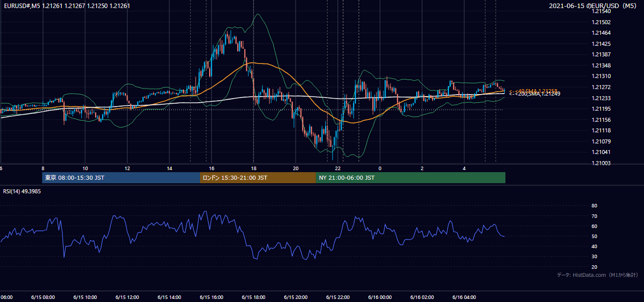Click the 6/15 08:00 bottom time label
The image size is (644, 302).
(43, 297)
